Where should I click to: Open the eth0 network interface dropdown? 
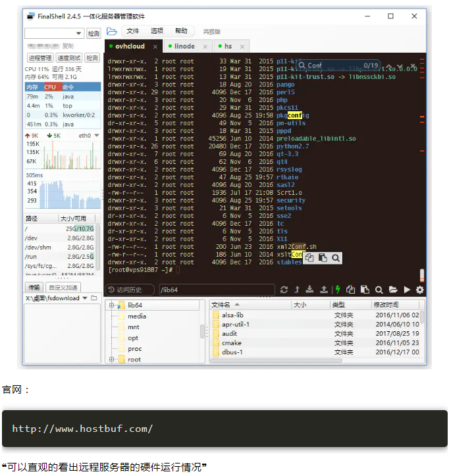click(x=97, y=136)
